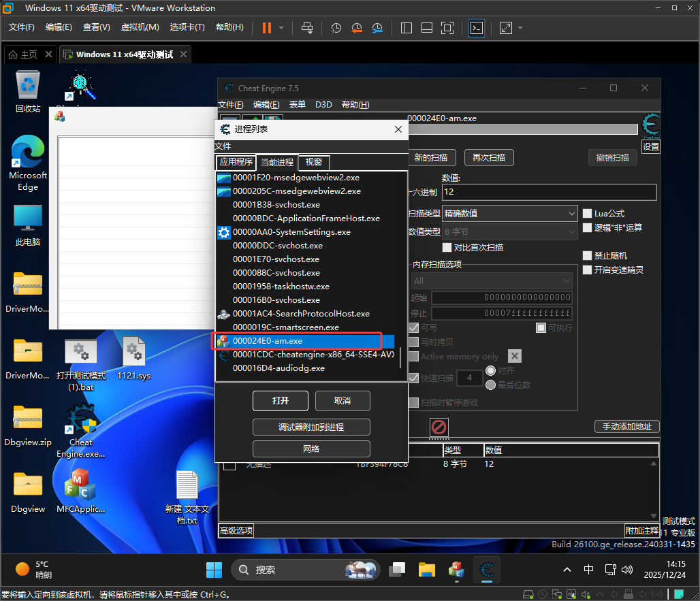The height and width of the screenshot is (601, 700).
Task: Enable the Lua公式 checkbox
Action: pos(588,213)
